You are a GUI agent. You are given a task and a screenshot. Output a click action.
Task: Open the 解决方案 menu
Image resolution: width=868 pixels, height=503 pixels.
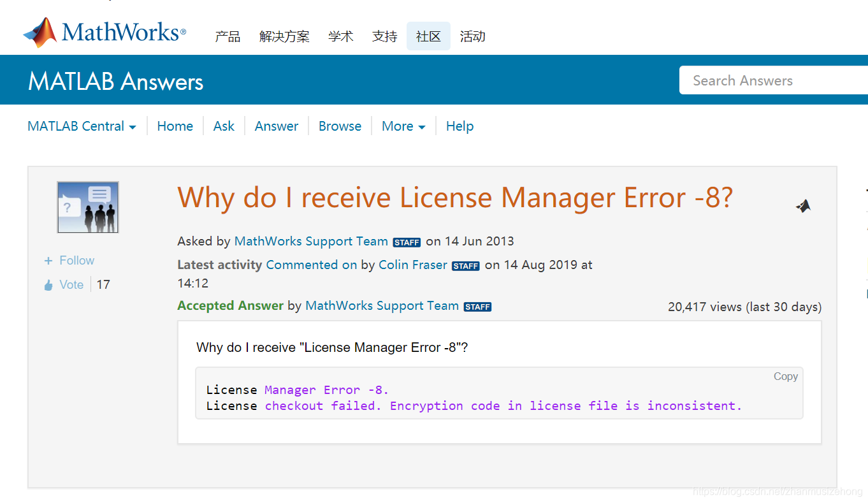tap(284, 36)
